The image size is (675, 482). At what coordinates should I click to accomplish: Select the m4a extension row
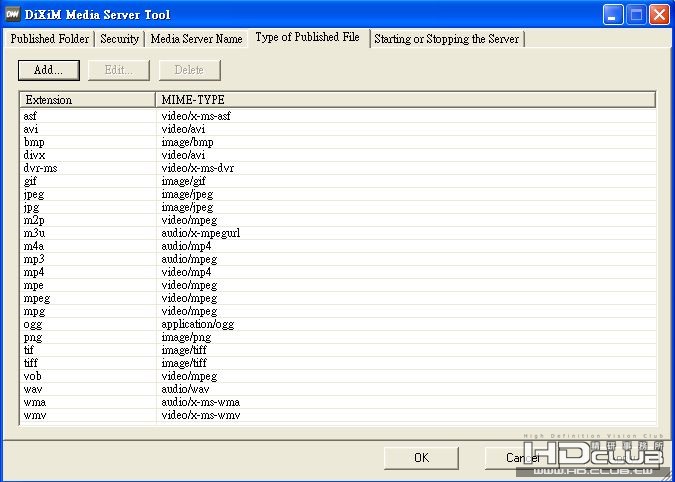pyautogui.click(x=338, y=246)
